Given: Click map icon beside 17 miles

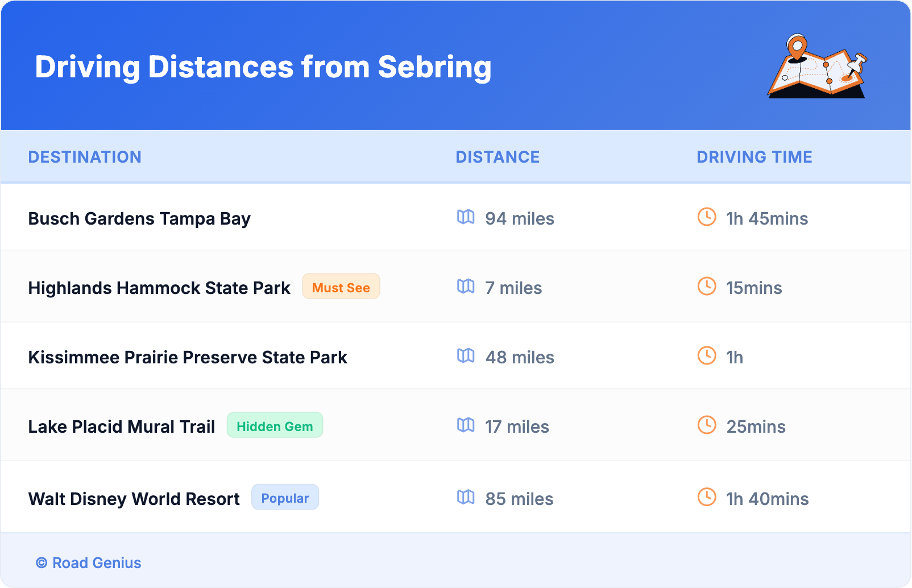Looking at the screenshot, I should tap(466, 425).
